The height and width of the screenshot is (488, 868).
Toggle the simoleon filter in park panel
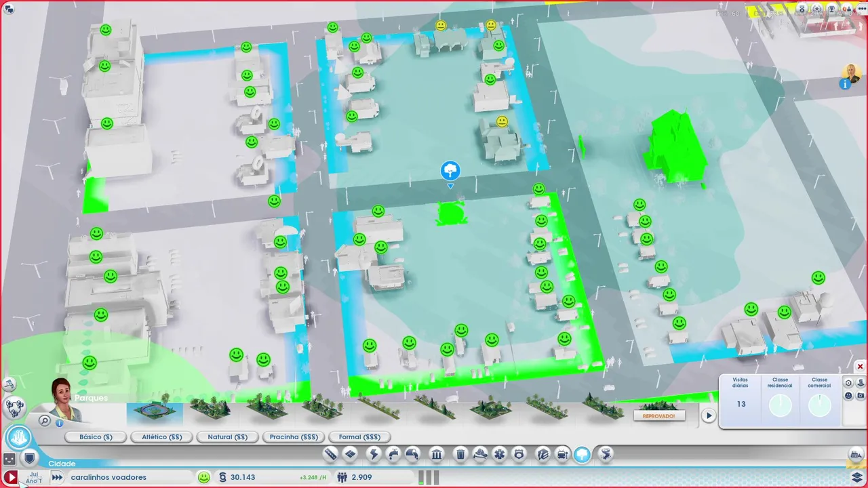861,382
